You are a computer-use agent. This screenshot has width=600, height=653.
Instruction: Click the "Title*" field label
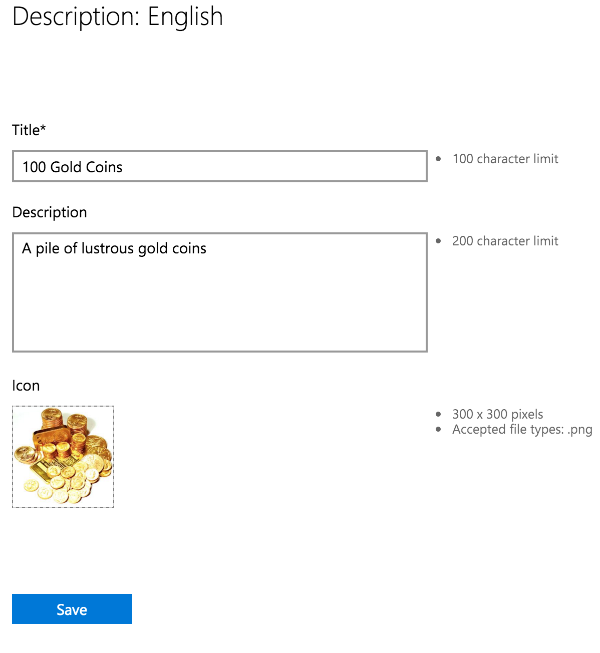coord(29,130)
